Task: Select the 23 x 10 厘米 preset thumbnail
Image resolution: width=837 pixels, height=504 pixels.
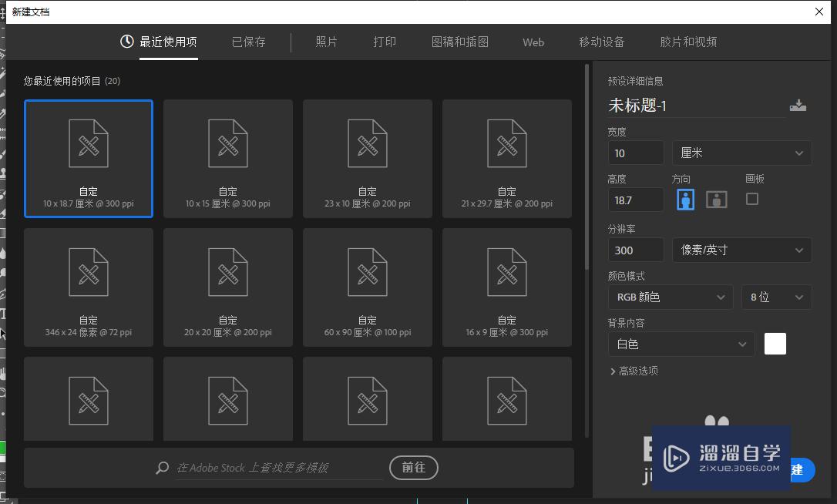Action: 367,158
